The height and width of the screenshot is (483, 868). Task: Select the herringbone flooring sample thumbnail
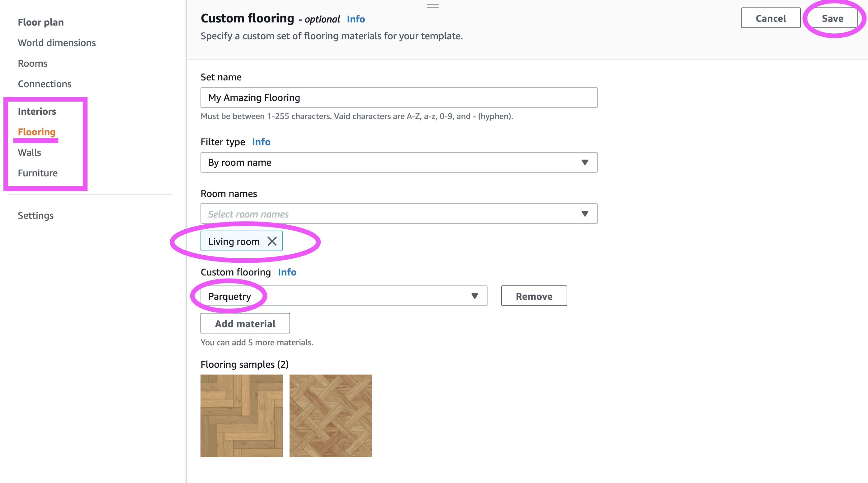(241, 416)
